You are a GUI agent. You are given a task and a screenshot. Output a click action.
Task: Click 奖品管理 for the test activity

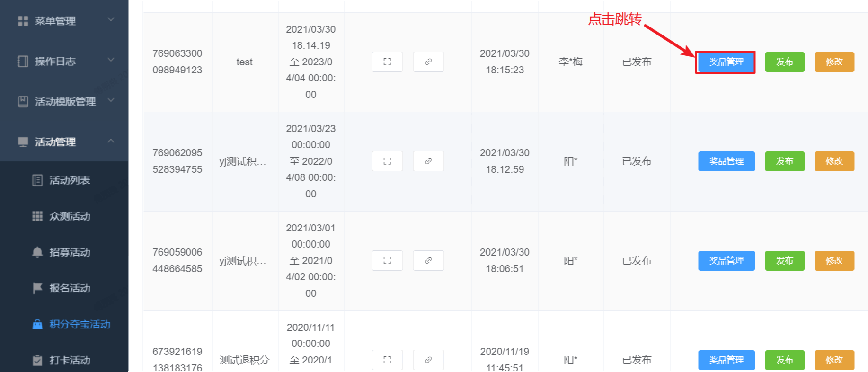[726, 62]
